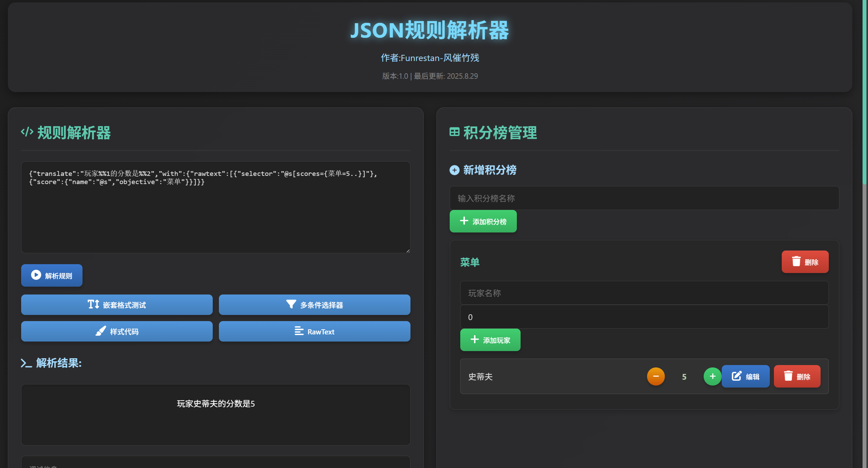
Task: Click 添加积分榜 to add a scoreboard
Action: 483,221
